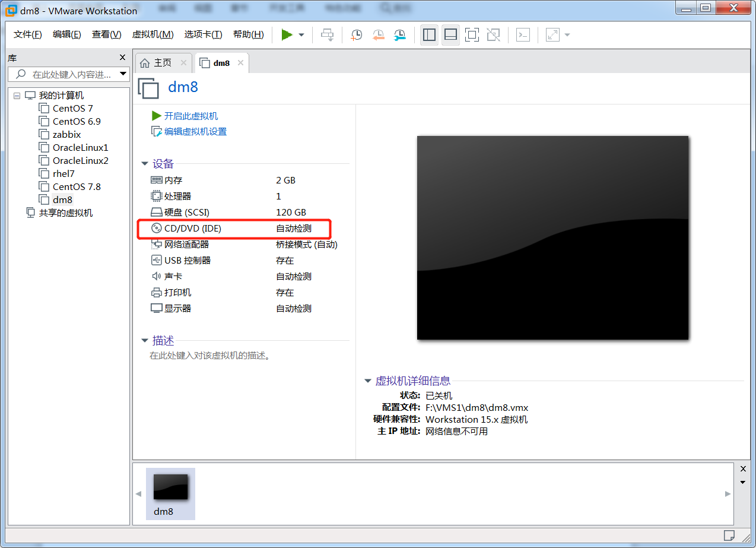756x548 pixels.
Task: Close the thumbnail bar
Action: (x=743, y=468)
